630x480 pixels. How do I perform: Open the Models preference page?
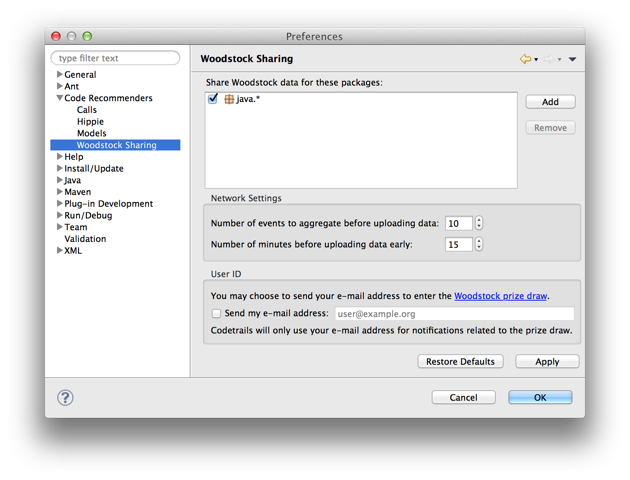coord(92,133)
